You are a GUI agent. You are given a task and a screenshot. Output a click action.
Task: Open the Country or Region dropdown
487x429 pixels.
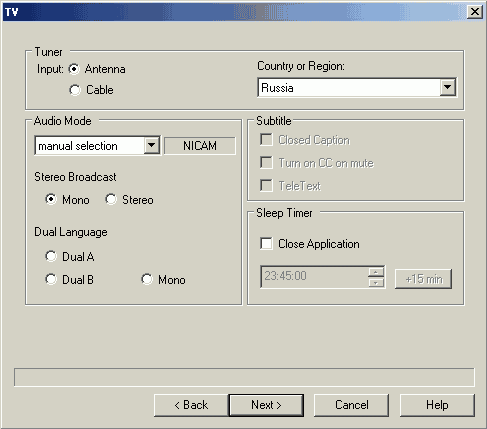coord(447,88)
